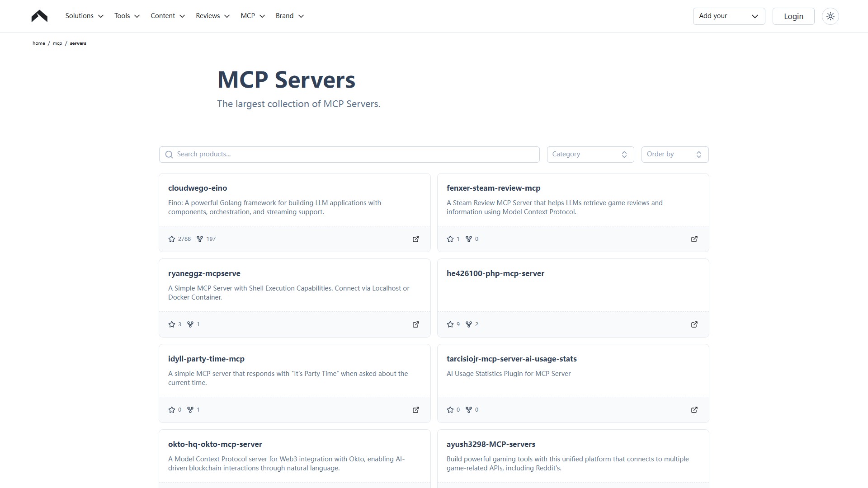868x488 pixels.
Task: Click the Login button
Action: click(x=793, y=16)
